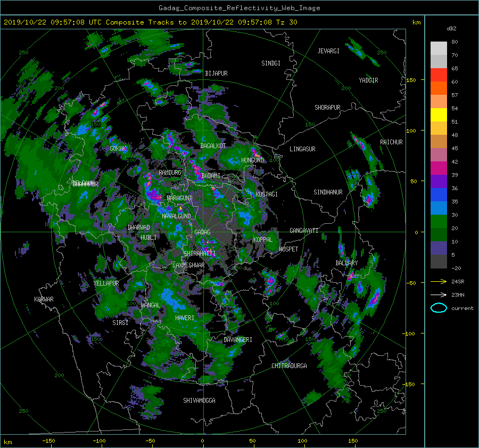Select the red 65 dBZ color swatch
This screenshot has width=479, height=448.
click(x=439, y=75)
